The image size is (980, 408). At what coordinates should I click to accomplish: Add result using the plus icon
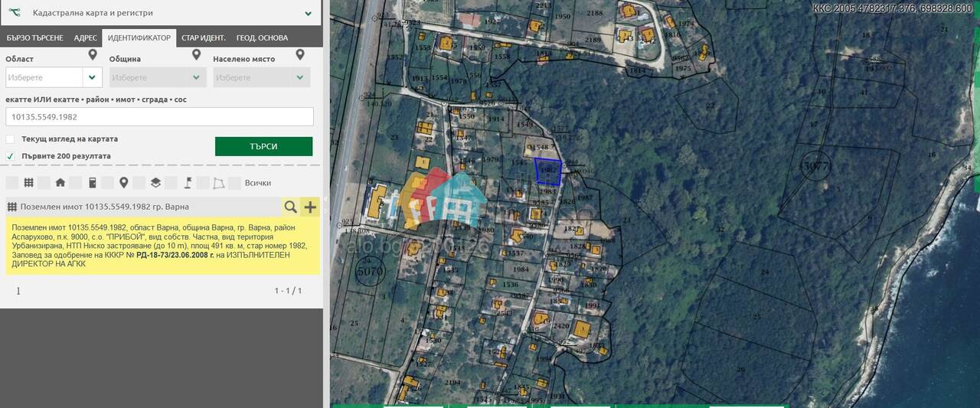(310, 207)
